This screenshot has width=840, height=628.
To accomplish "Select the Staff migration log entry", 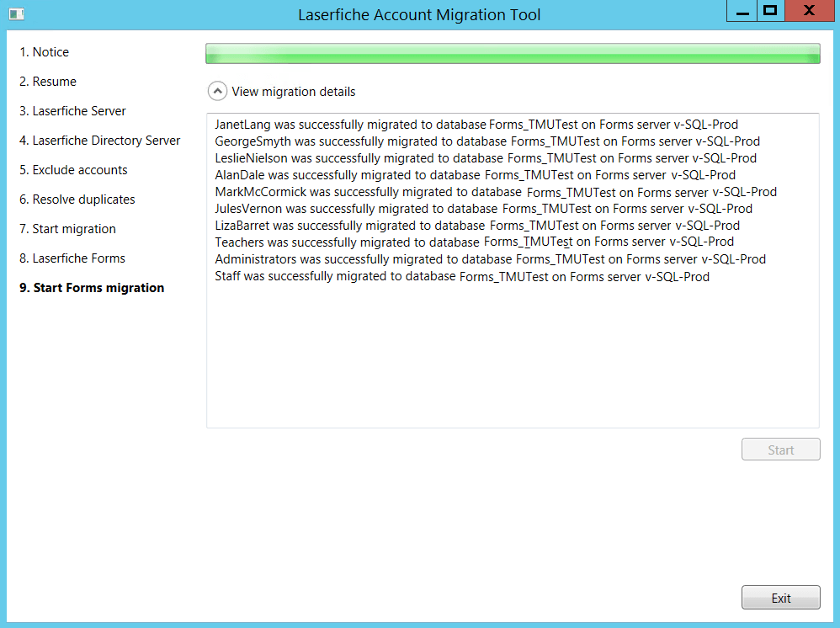I will (462, 276).
